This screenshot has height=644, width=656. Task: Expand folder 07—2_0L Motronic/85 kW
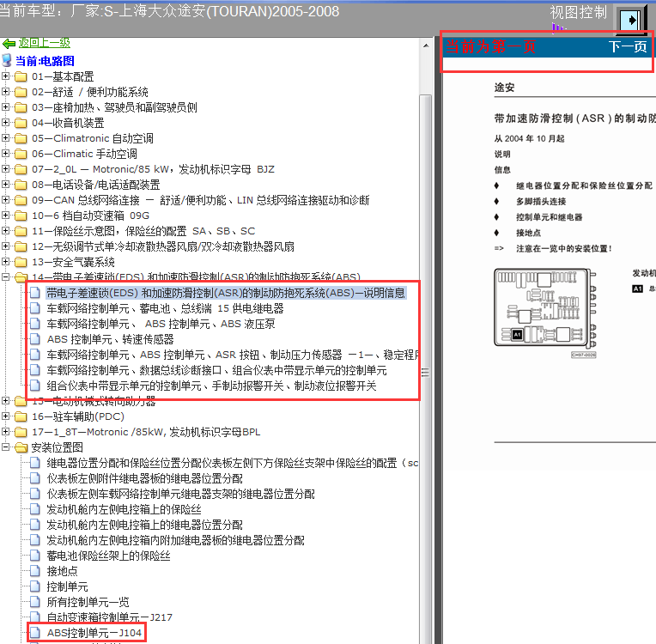(5, 169)
